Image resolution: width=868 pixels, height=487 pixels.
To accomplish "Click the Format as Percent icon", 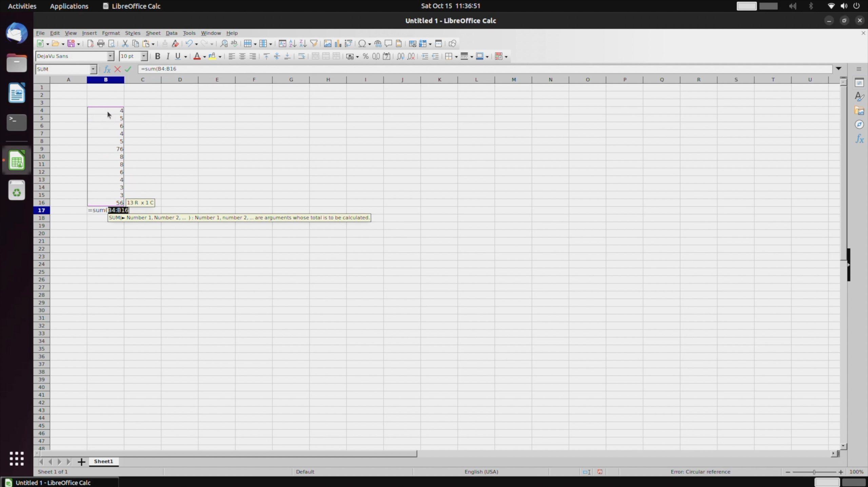I will click(366, 56).
